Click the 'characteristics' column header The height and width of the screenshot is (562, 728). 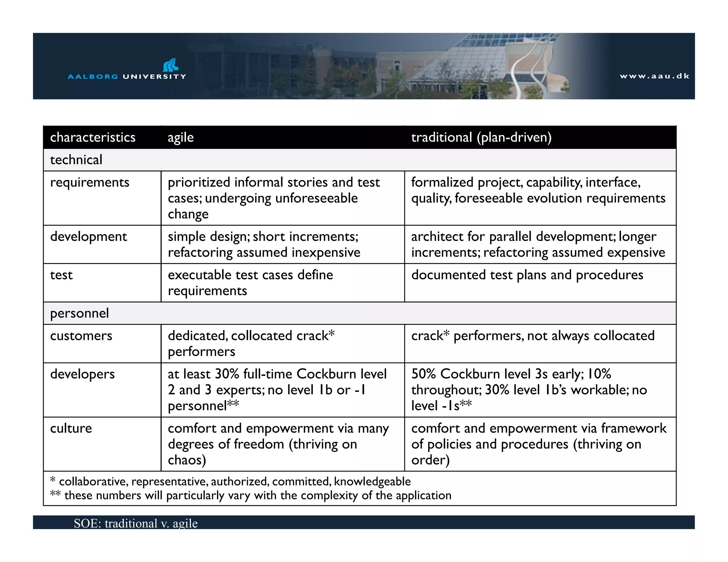(93, 137)
